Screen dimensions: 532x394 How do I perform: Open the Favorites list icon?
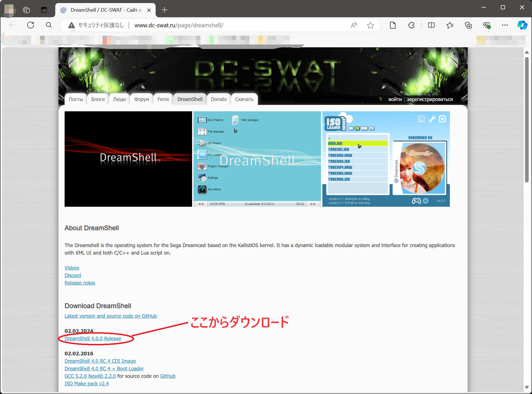(x=450, y=25)
